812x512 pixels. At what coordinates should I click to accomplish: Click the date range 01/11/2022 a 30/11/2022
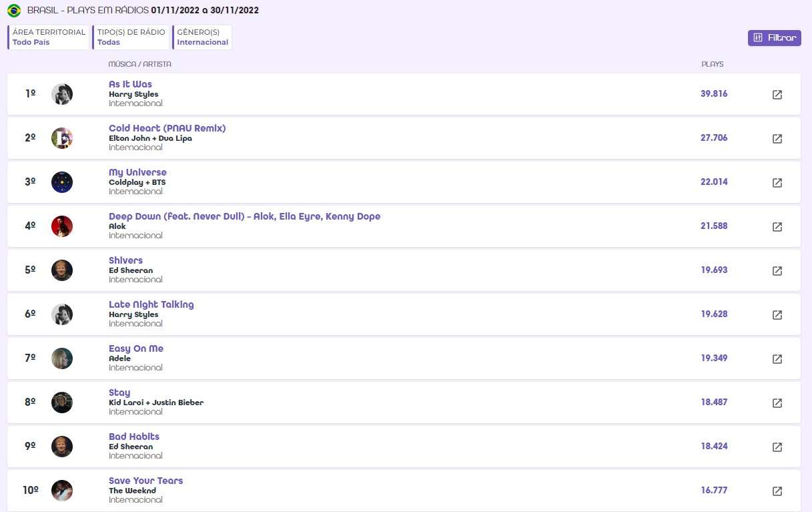point(205,11)
